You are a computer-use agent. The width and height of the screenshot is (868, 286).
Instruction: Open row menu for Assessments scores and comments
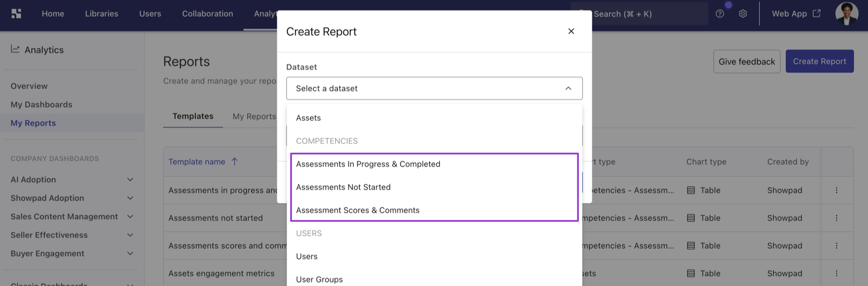[837, 245]
